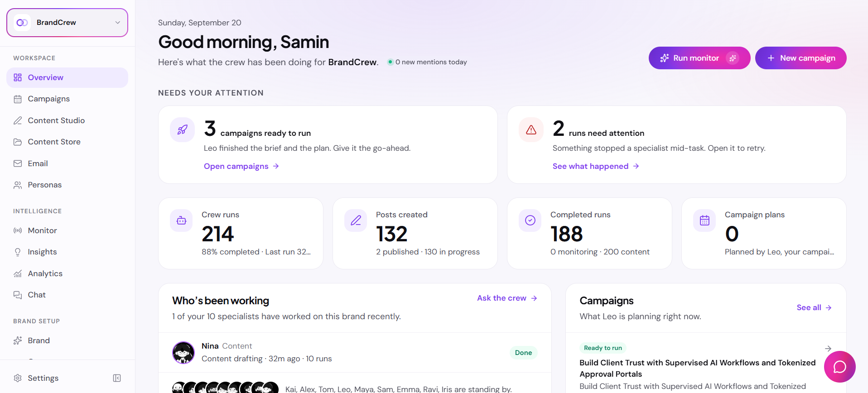The width and height of the screenshot is (868, 393).
Task: Open the Build Client Trust campaign title
Action: coord(697,368)
